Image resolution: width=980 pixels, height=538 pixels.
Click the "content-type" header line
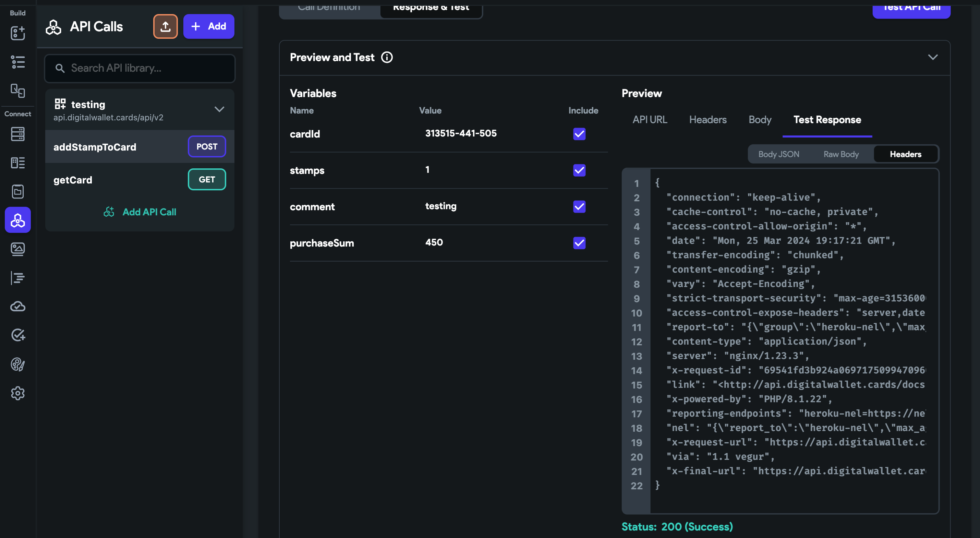click(x=766, y=341)
